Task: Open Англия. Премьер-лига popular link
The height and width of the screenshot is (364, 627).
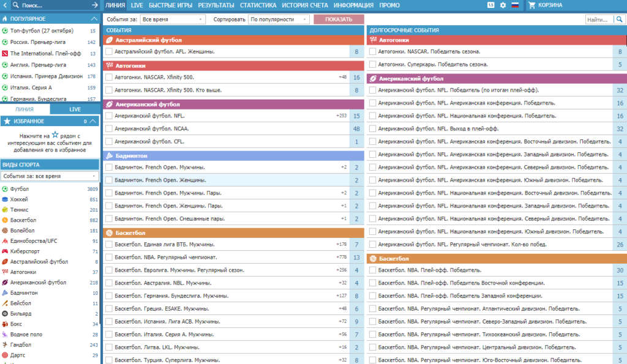Action: click(x=38, y=65)
